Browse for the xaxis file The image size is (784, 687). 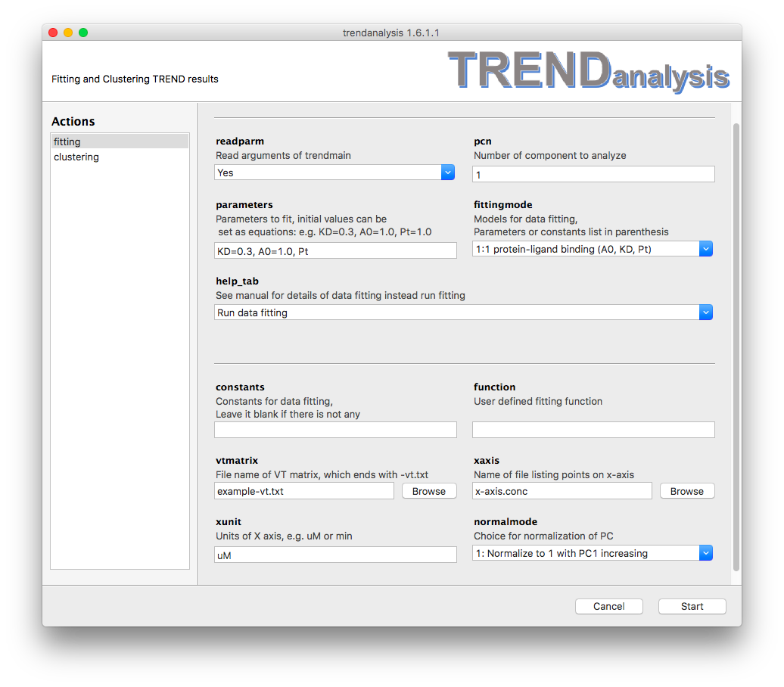(x=687, y=492)
